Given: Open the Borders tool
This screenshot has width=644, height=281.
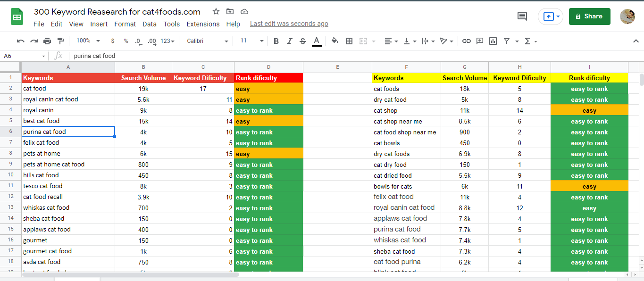Looking at the screenshot, I should (x=349, y=41).
